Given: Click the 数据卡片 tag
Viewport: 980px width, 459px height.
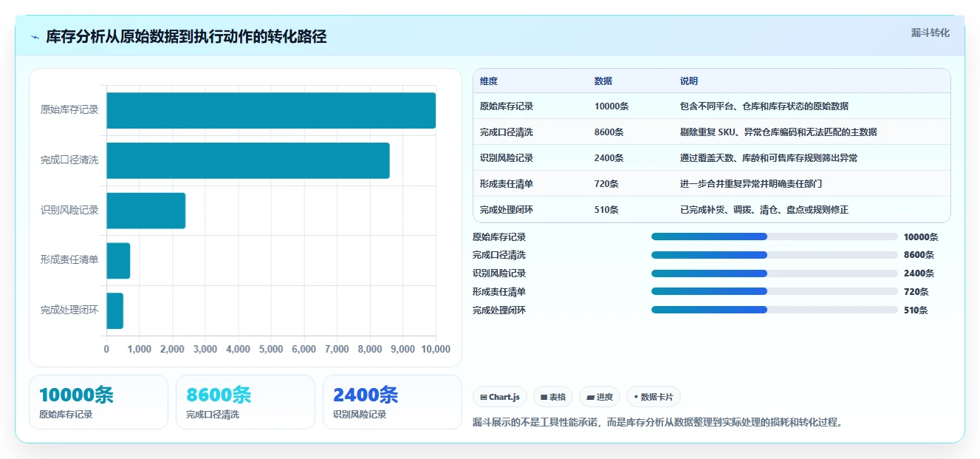Looking at the screenshot, I should [x=654, y=397].
